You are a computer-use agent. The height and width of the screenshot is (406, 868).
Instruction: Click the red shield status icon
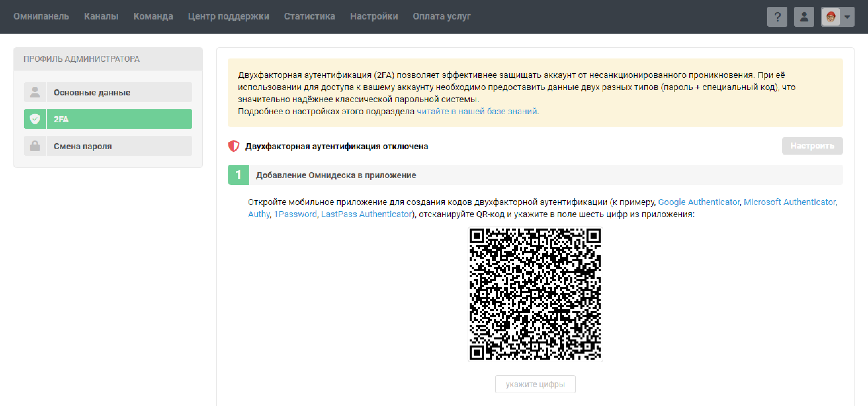pos(233,146)
